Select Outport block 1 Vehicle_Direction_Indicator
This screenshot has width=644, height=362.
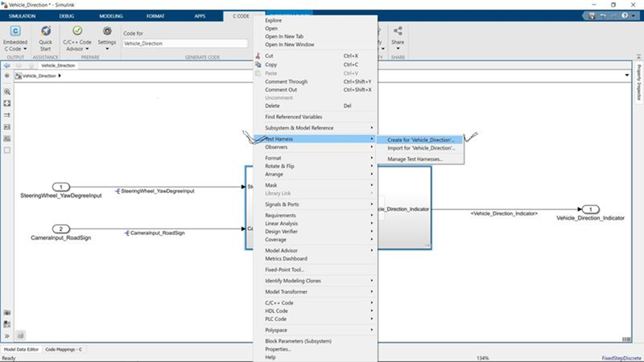point(591,209)
